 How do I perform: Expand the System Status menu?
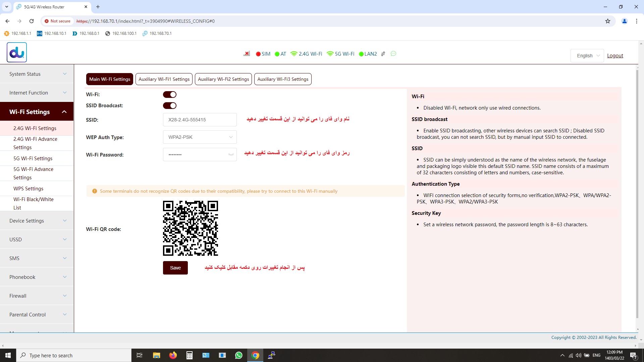click(37, 74)
